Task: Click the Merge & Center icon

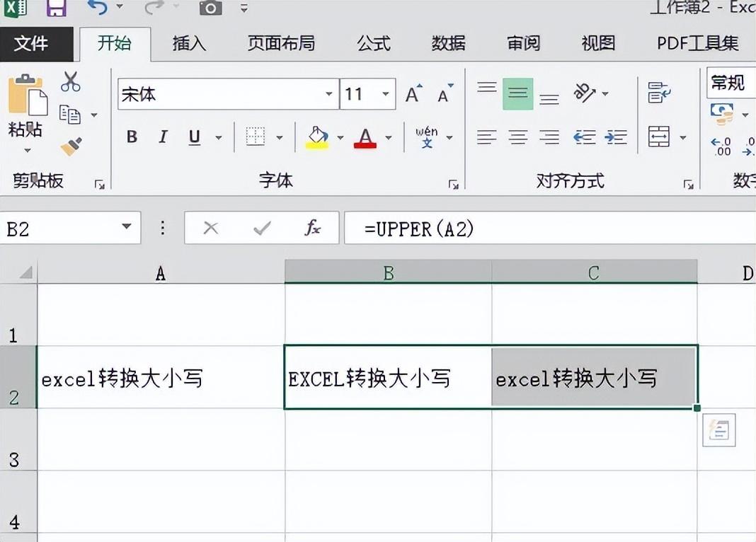Action: pos(659,137)
